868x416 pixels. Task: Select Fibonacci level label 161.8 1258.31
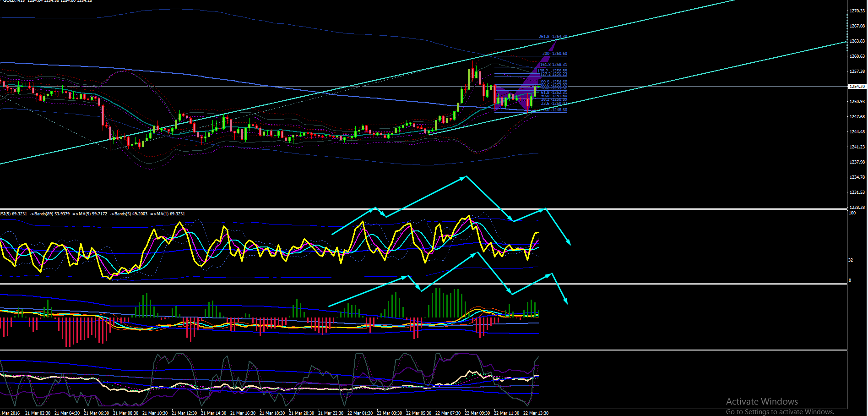coord(553,65)
